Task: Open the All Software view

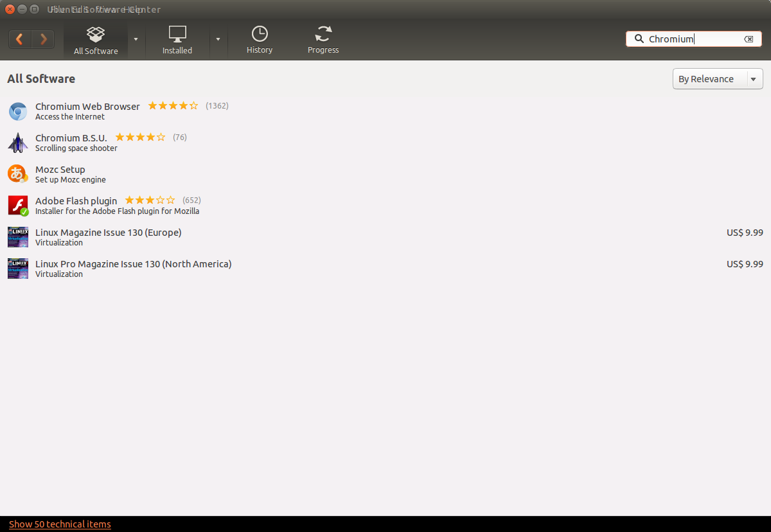Action: point(96,40)
